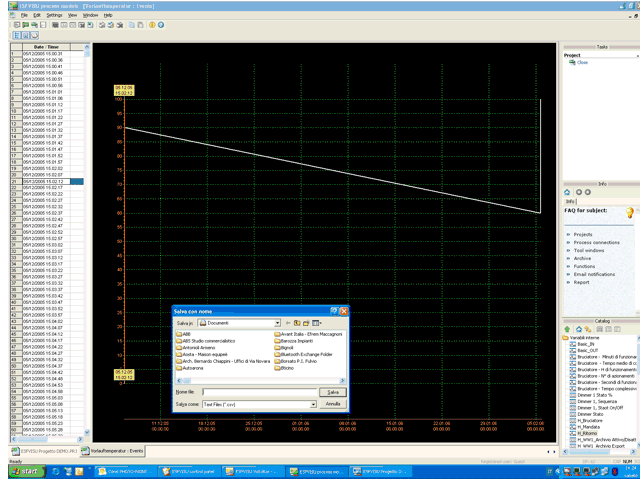The width and height of the screenshot is (640, 480).
Task: Click data table scrollbar down arrow
Action: [87, 432]
